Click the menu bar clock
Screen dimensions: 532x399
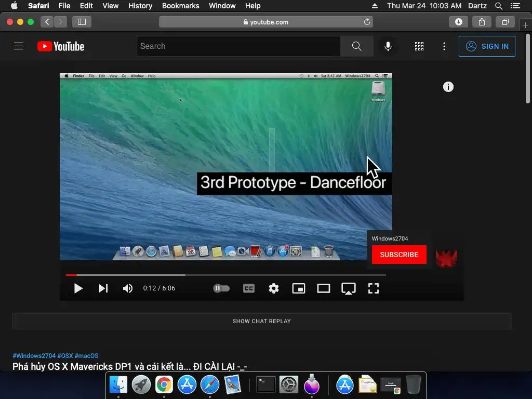point(424,6)
